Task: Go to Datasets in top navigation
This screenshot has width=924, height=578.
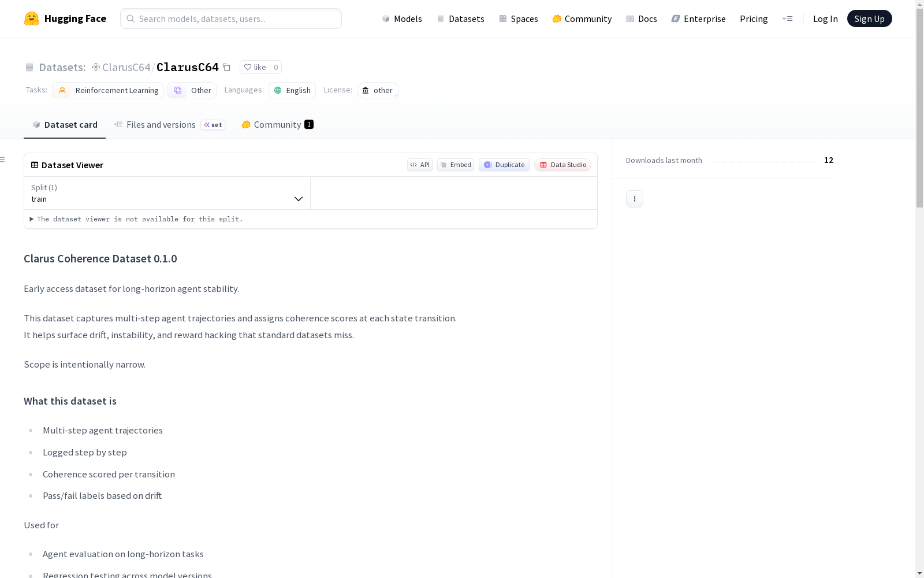Action: point(460,18)
